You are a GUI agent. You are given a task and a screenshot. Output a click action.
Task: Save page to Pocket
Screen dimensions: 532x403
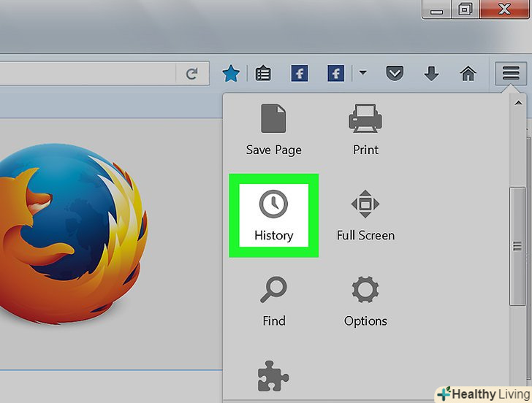(x=395, y=73)
